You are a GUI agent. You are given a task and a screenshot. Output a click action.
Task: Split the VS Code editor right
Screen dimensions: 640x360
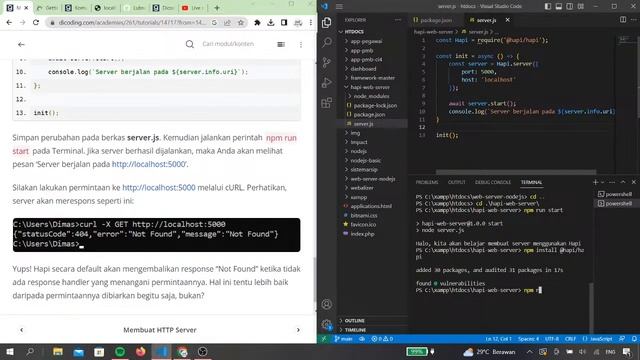click(x=623, y=20)
